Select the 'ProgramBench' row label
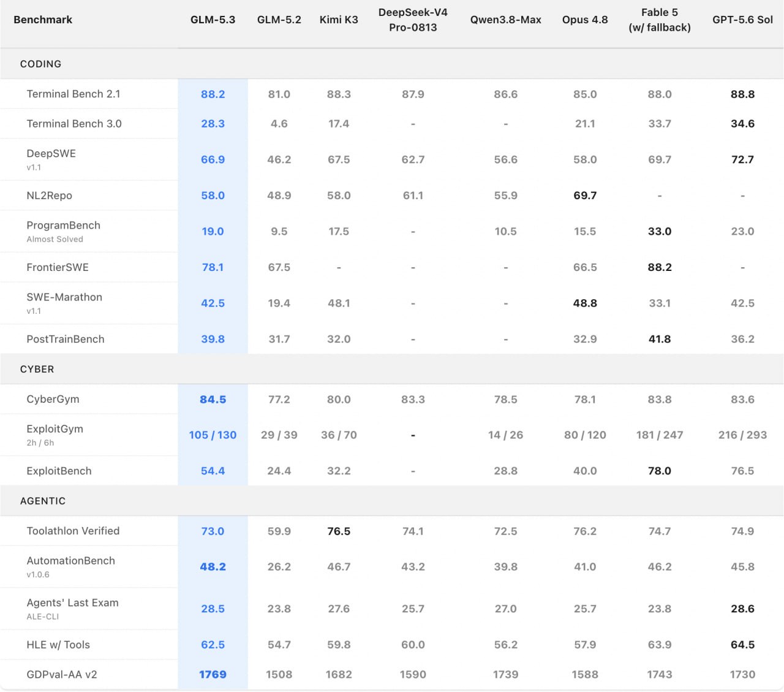This screenshot has width=784, height=692. 64,225
